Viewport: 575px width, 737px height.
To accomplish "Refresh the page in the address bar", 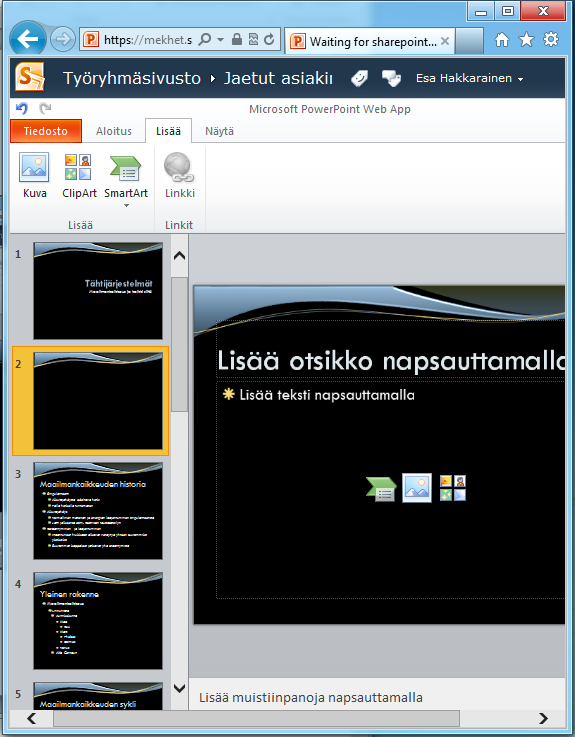I will pos(269,40).
